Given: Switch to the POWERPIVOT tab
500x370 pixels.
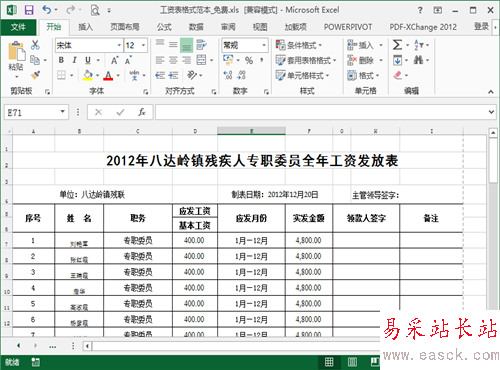Looking at the screenshot, I should [348, 27].
